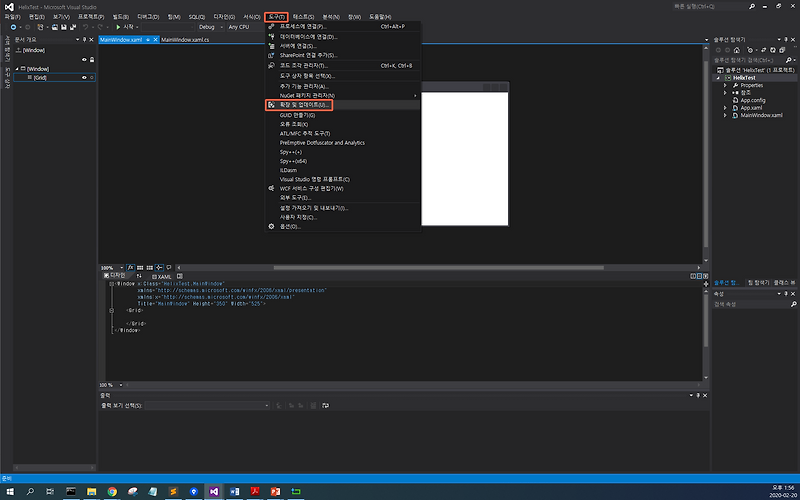800x500 pixels.
Task: Click the swap panes arrows icon
Action: [x=139, y=276]
